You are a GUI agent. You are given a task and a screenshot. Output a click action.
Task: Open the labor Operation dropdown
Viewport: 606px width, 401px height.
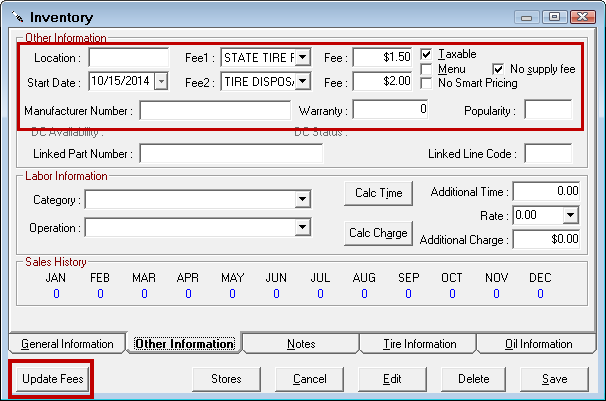302,228
